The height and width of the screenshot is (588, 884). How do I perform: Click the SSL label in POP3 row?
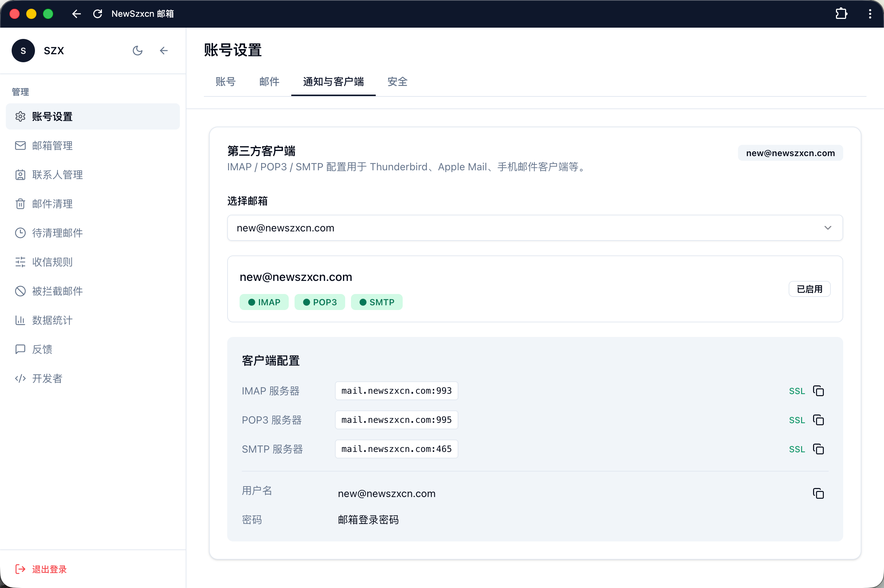point(797,420)
